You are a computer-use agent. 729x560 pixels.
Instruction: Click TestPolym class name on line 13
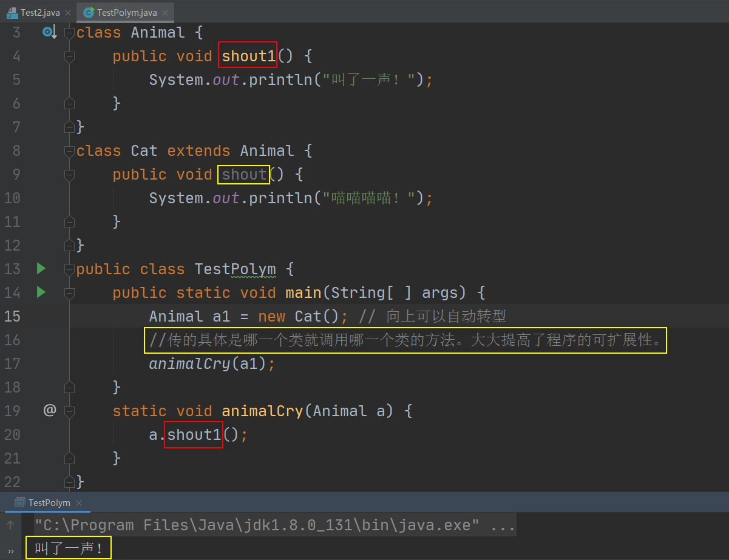coord(236,269)
